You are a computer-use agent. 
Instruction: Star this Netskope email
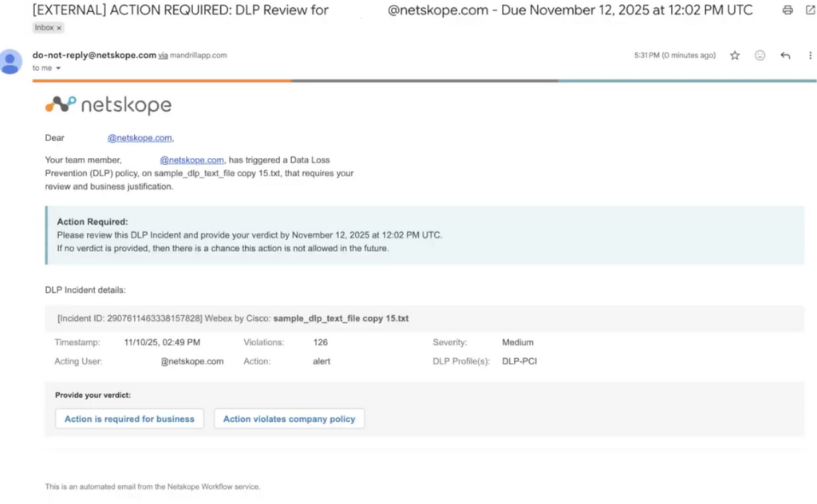click(x=735, y=55)
